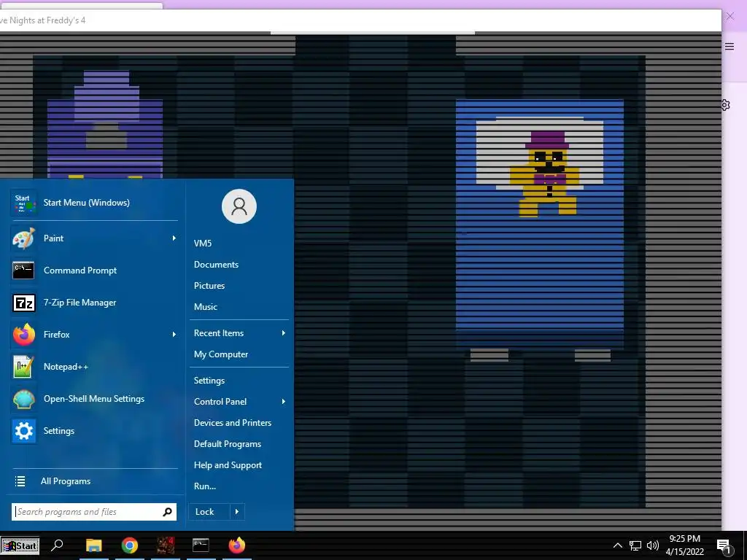Click All Programs text

pos(66,481)
